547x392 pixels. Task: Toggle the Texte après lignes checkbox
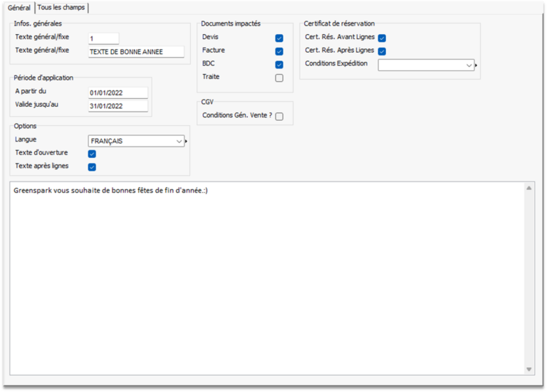click(91, 167)
